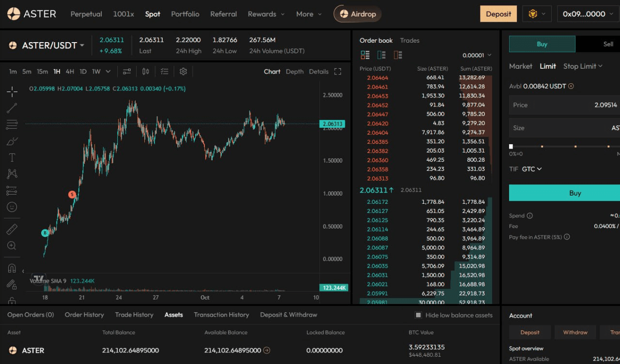Show order book asks only view
620x364 pixels.
coord(398,55)
